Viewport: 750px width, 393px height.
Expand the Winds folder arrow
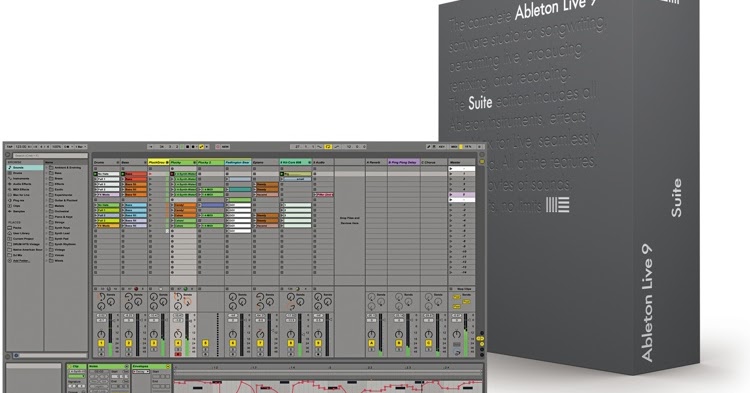tap(46, 261)
